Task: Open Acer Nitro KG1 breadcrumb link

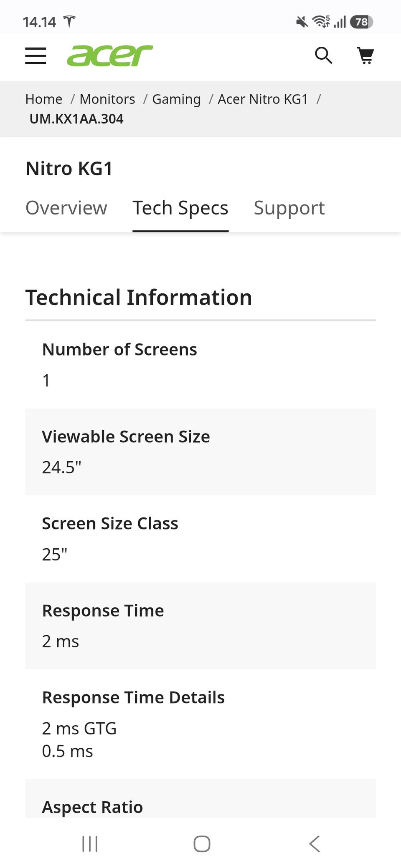Action: tap(263, 99)
